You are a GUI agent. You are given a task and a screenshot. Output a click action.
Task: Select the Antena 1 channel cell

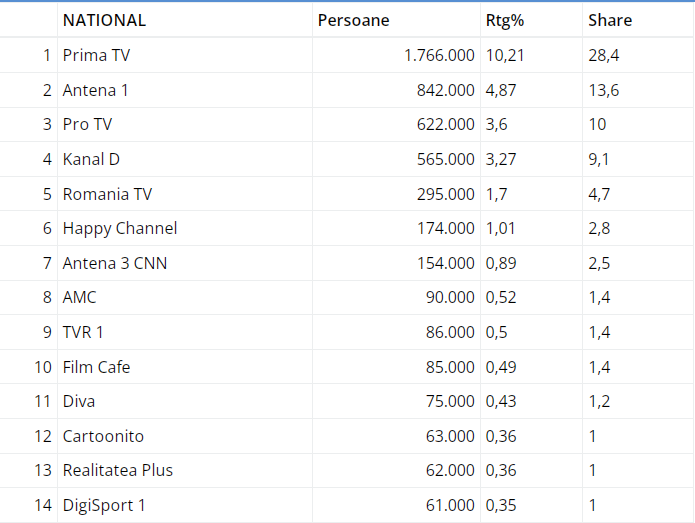[x=95, y=90]
